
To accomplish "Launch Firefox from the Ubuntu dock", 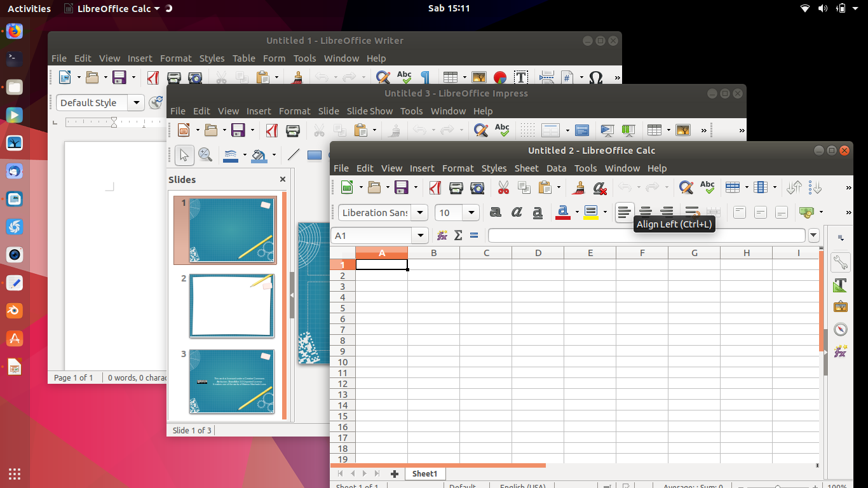I will [14, 31].
